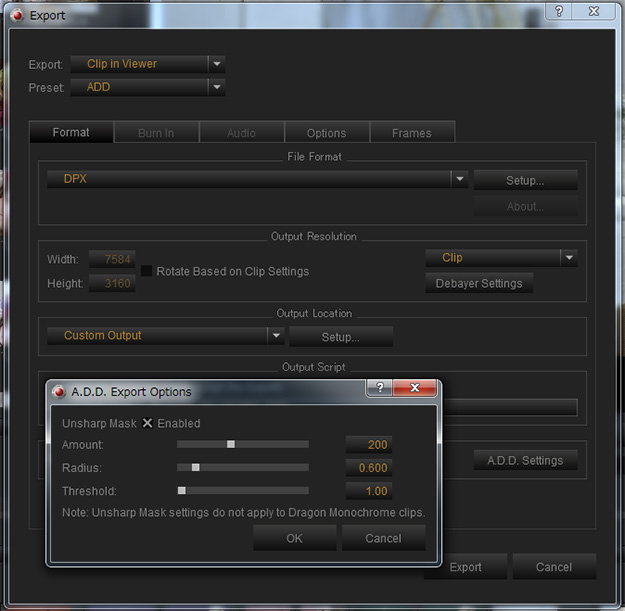This screenshot has width=625, height=611.
Task: Switch to the Options tab
Action: coord(326,133)
